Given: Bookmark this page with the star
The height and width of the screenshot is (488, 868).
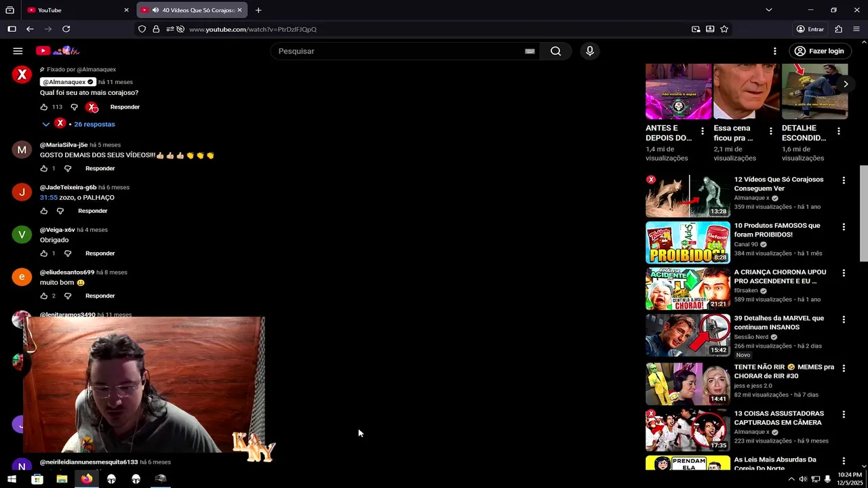Looking at the screenshot, I should (724, 29).
